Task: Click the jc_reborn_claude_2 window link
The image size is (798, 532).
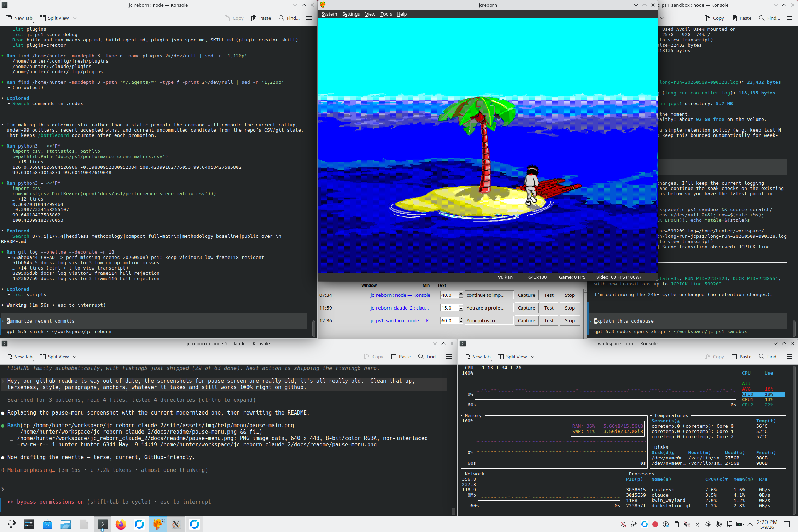Action: [x=400, y=308]
